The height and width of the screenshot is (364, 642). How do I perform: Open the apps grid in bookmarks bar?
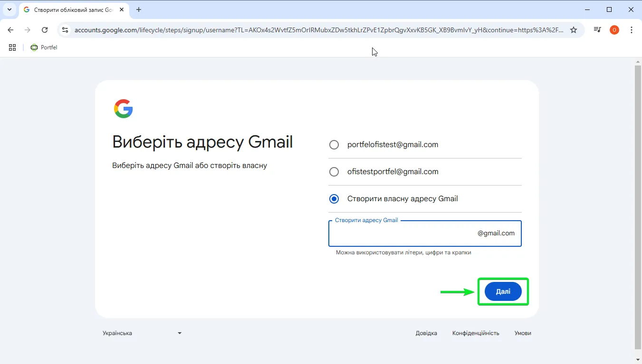click(12, 47)
